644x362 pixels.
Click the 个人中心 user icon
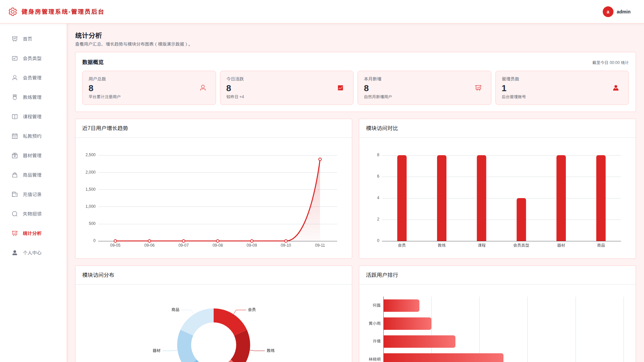click(15, 253)
